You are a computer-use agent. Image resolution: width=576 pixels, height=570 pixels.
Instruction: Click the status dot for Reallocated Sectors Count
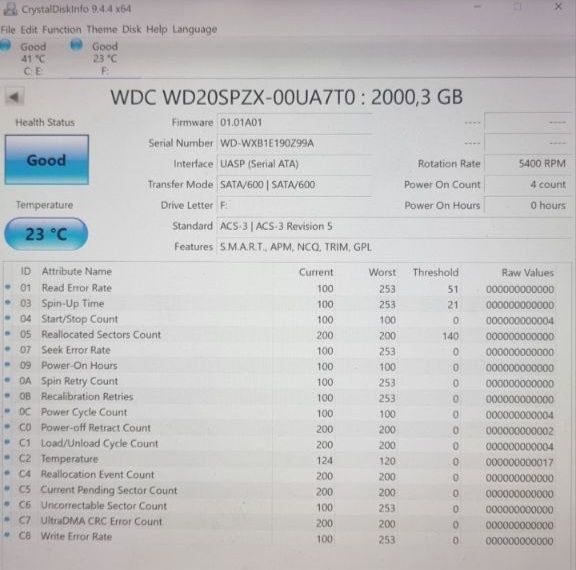tap(7, 333)
